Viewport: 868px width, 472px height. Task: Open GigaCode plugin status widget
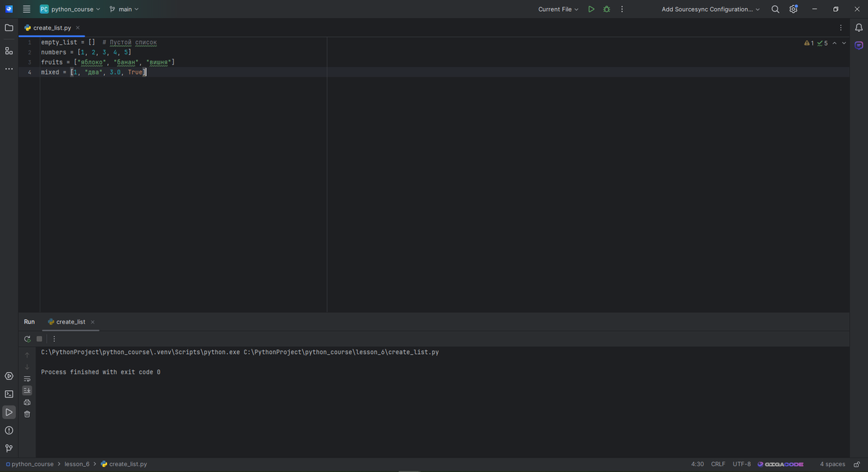(780, 464)
